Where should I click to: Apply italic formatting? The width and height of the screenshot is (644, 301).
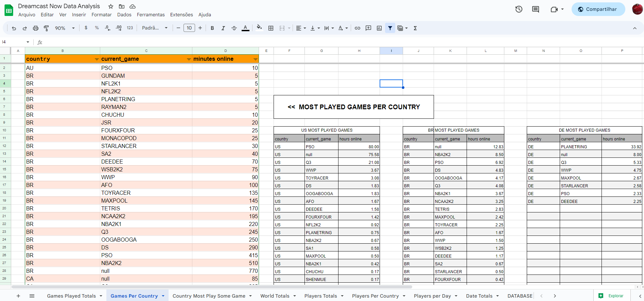[223, 28]
